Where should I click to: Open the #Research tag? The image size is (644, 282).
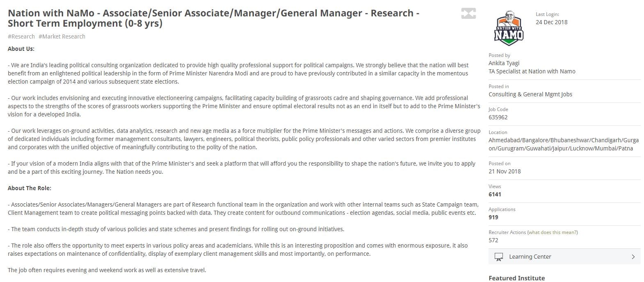click(21, 36)
